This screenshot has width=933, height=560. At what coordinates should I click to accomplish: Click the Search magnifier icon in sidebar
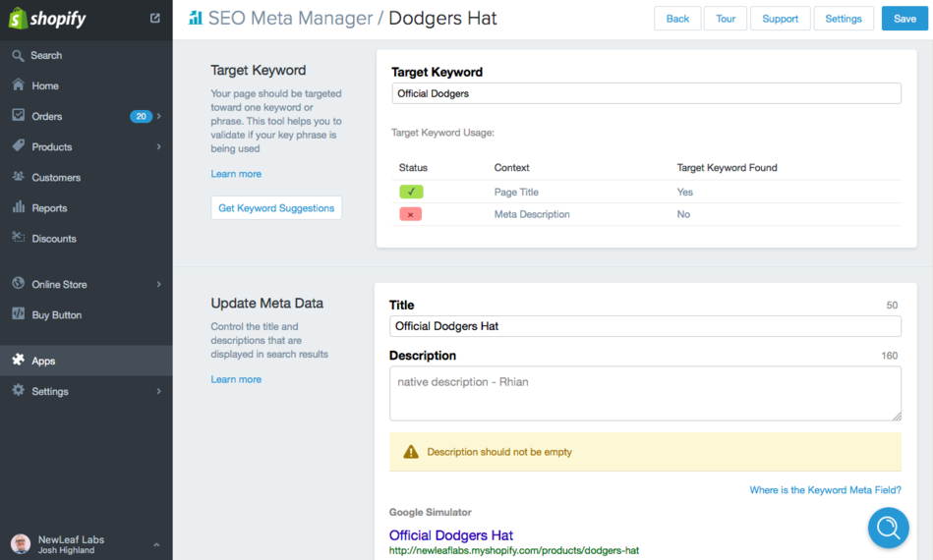click(x=18, y=56)
